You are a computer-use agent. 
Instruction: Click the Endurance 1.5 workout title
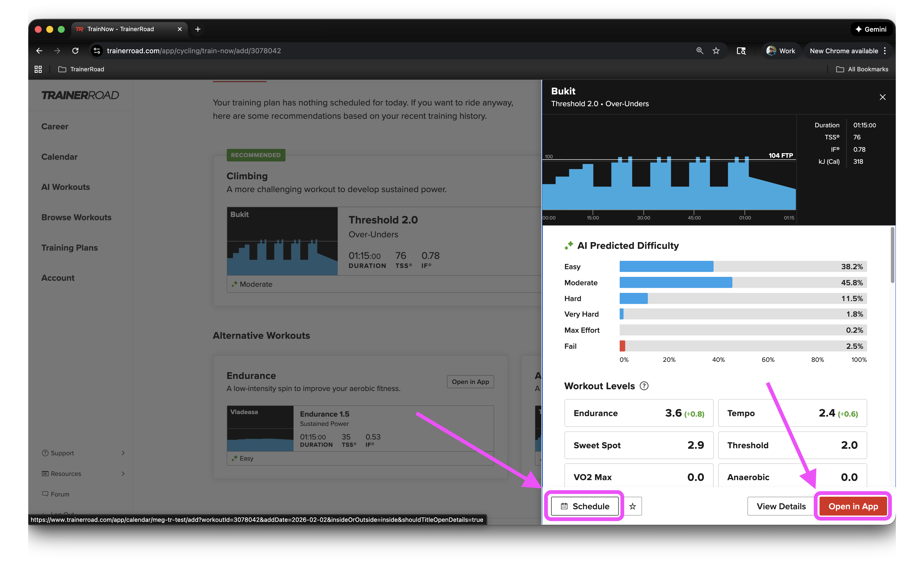tap(324, 414)
